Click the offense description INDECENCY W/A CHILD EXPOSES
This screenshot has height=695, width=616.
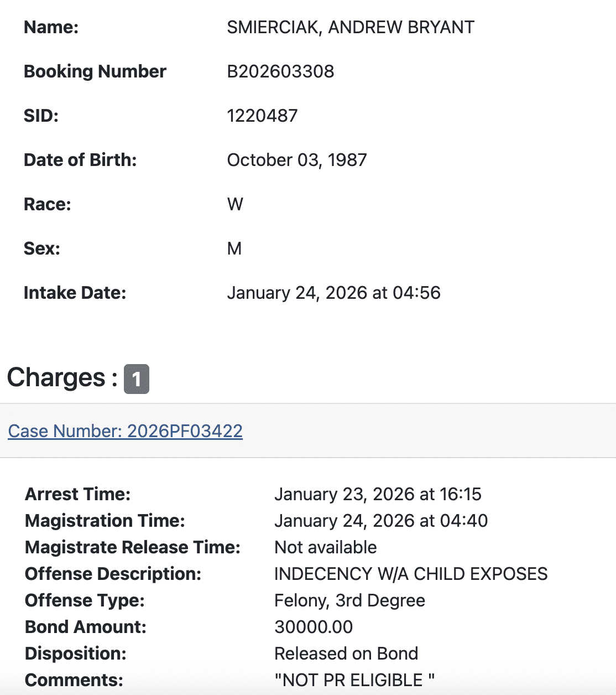point(411,574)
